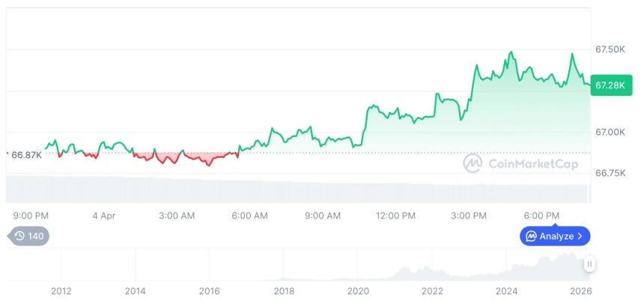Viewport: 644px width, 300px height.
Task: Click the 67.50K price axis label
Action: [610, 49]
